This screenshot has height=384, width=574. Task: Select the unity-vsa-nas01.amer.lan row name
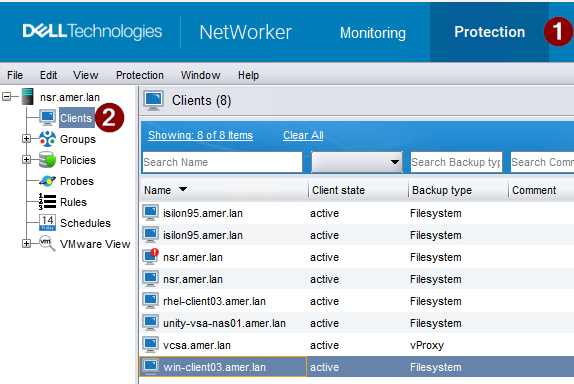click(x=224, y=323)
